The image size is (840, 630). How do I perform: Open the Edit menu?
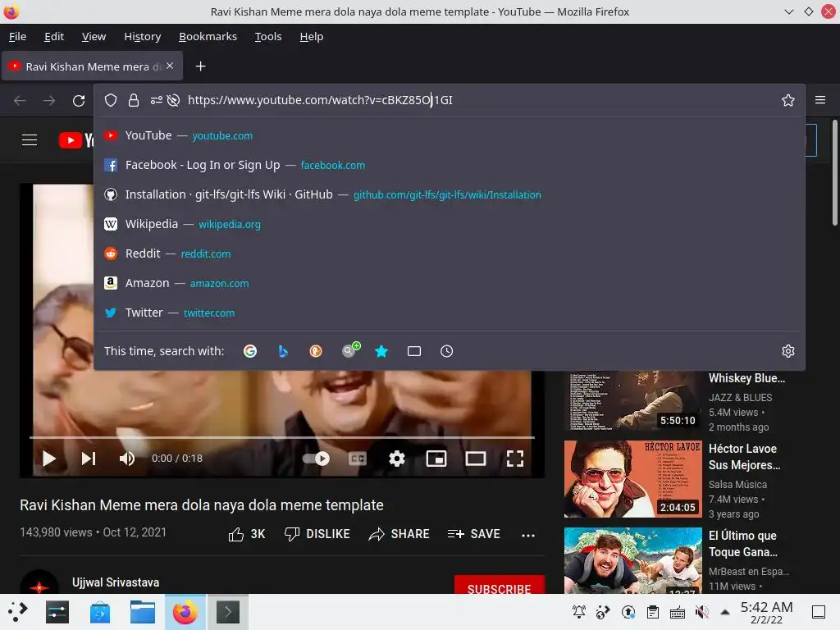(54, 36)
